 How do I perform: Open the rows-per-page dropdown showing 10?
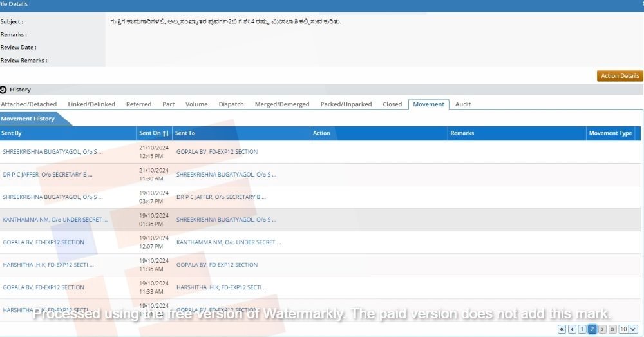(628, 329)
